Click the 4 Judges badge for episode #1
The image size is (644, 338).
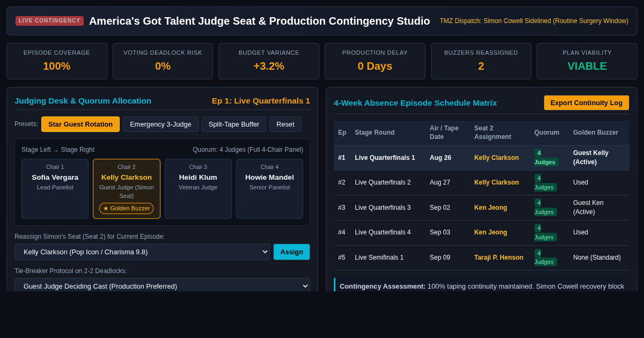(546, 158)
